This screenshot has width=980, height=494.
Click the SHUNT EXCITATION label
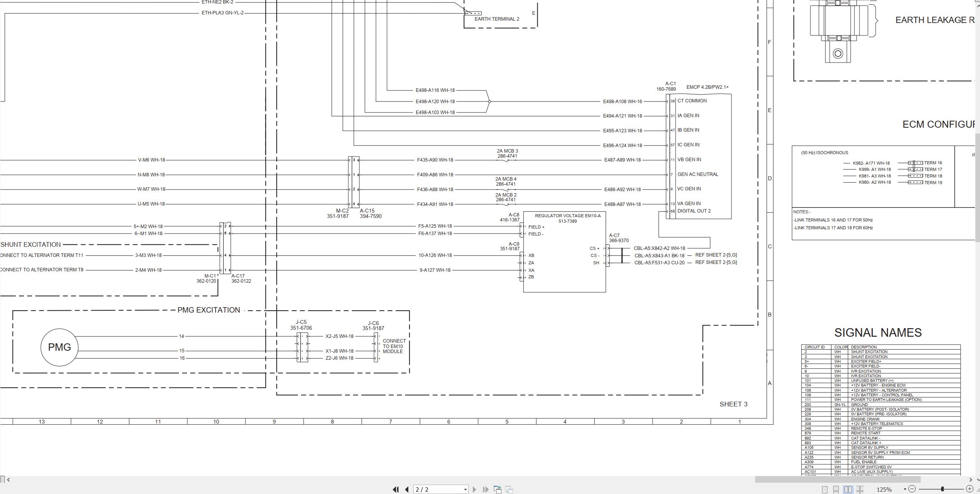tap(31, 244)
